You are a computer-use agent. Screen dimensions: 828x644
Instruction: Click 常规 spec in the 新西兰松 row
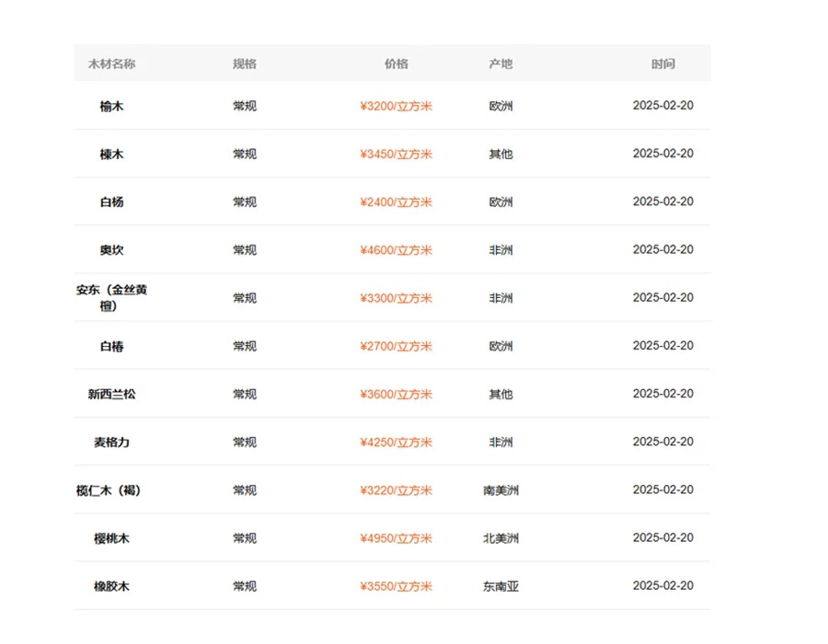(245, 395)
